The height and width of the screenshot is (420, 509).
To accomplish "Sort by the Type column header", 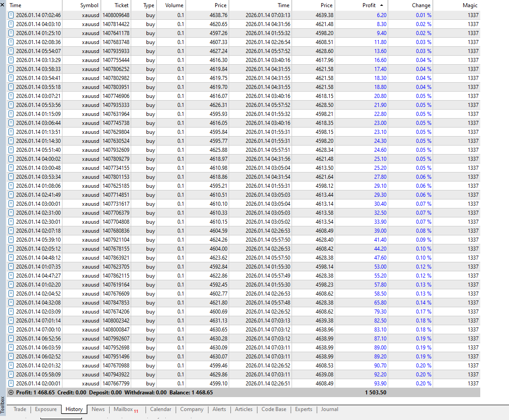I will [x=144, y=5].
